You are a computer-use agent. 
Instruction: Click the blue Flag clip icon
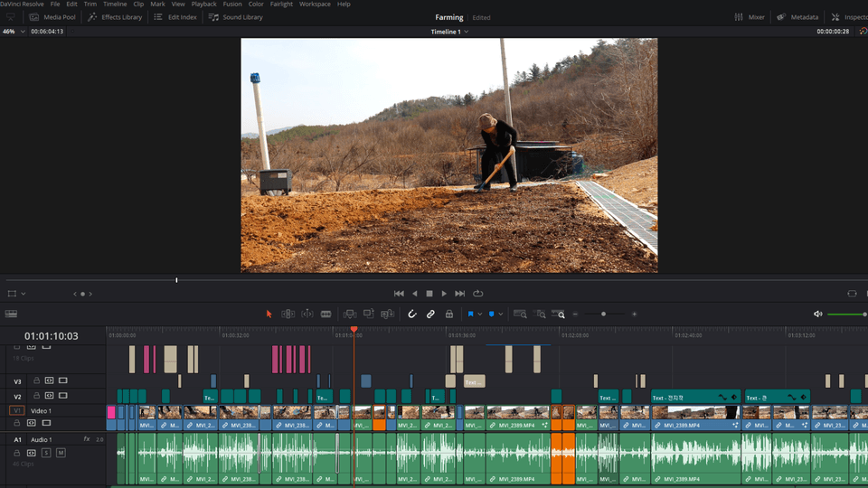point(470,314)
